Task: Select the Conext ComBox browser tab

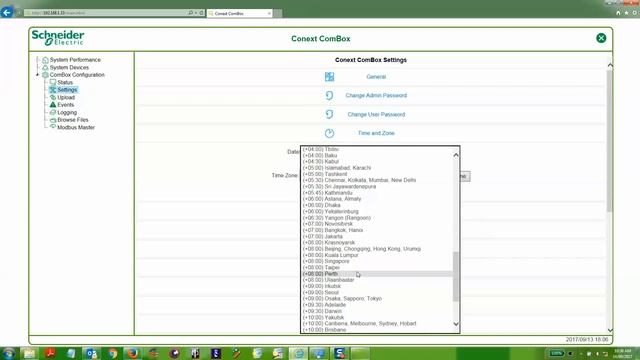Action: click(x=240, y=13)
